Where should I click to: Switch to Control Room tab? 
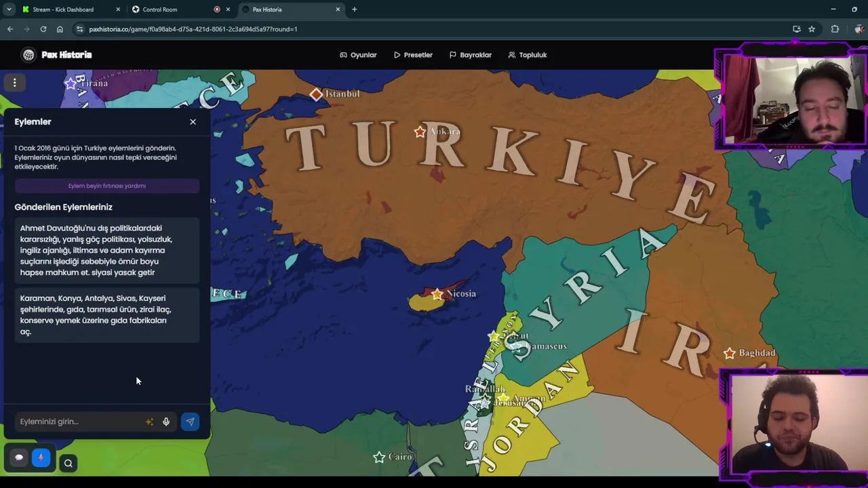pyautogui.click(x=160, y=9)
